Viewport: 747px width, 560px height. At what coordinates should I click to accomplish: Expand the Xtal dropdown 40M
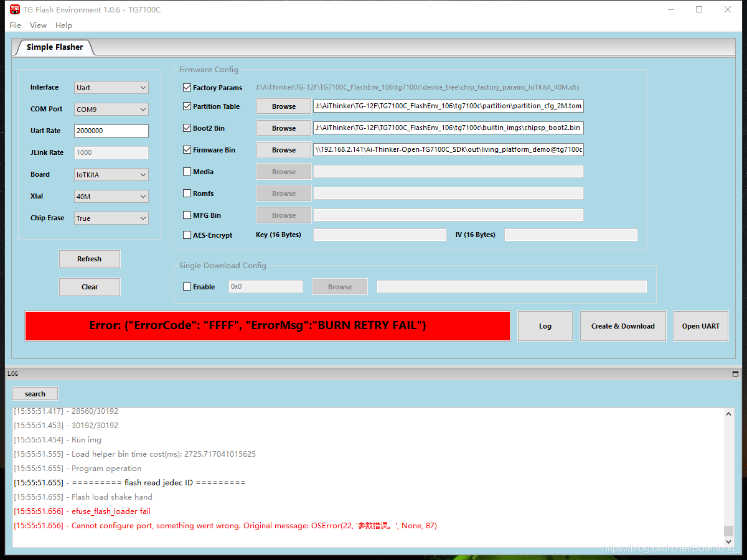pos(111,197)
